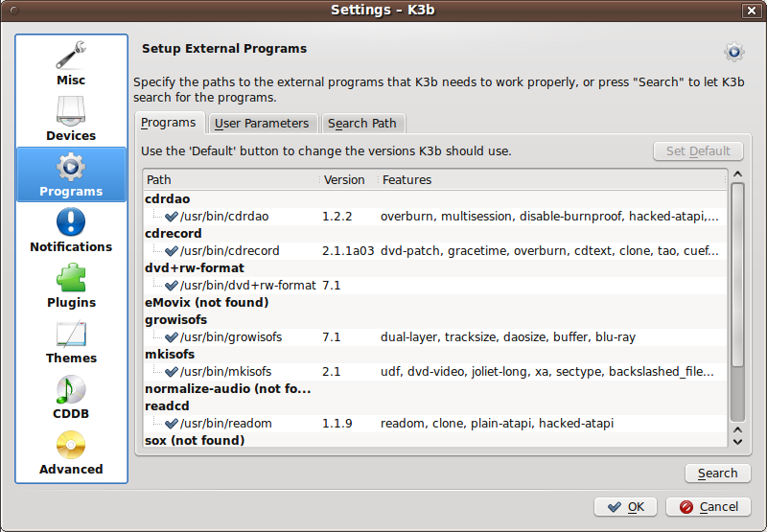This screenshot has height=532, width=767.
Task: Select the CDDB settings icon
Action: [x=71, y=397]
